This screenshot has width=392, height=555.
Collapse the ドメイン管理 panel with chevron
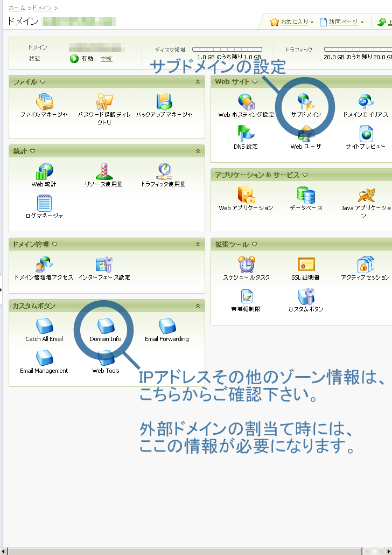[x=198, y=244]
